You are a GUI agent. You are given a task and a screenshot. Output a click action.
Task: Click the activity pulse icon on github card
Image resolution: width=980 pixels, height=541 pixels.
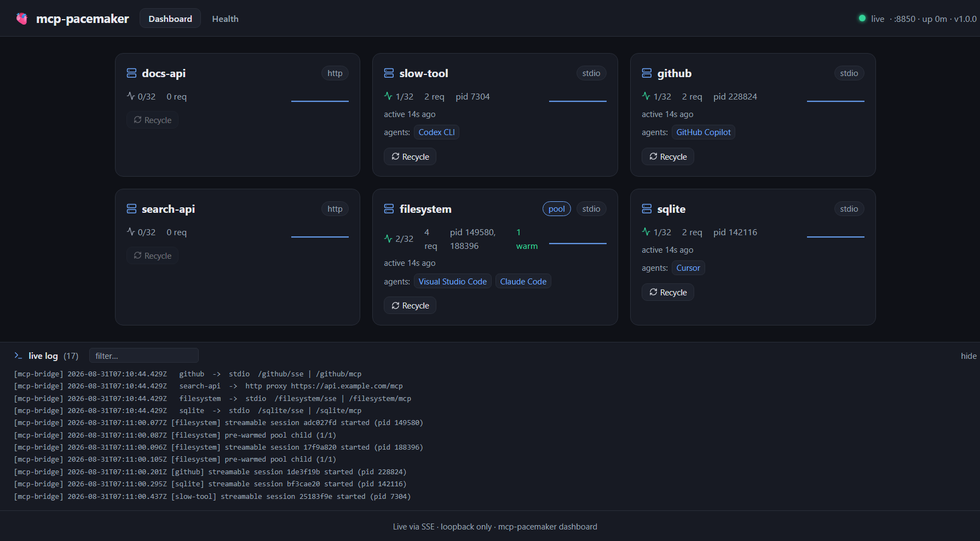coord(646,96)
